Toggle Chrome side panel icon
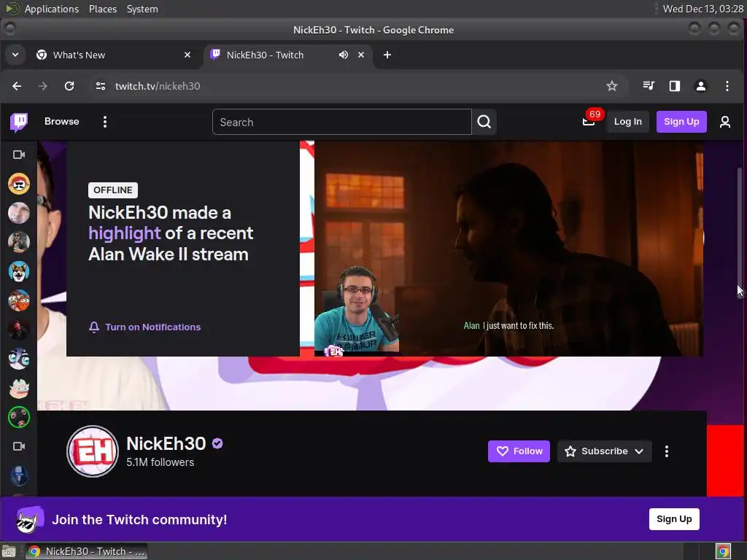 tap(675, 86)
